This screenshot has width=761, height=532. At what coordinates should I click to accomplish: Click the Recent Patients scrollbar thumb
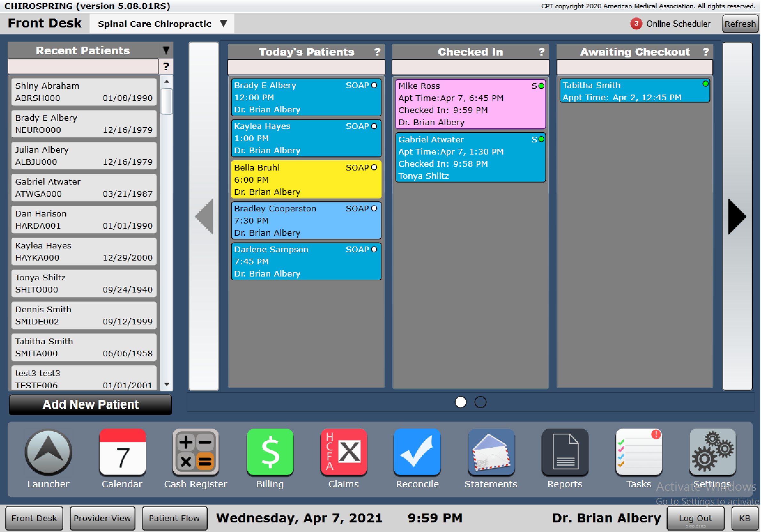pyautogui.click(x=166, y=101)
